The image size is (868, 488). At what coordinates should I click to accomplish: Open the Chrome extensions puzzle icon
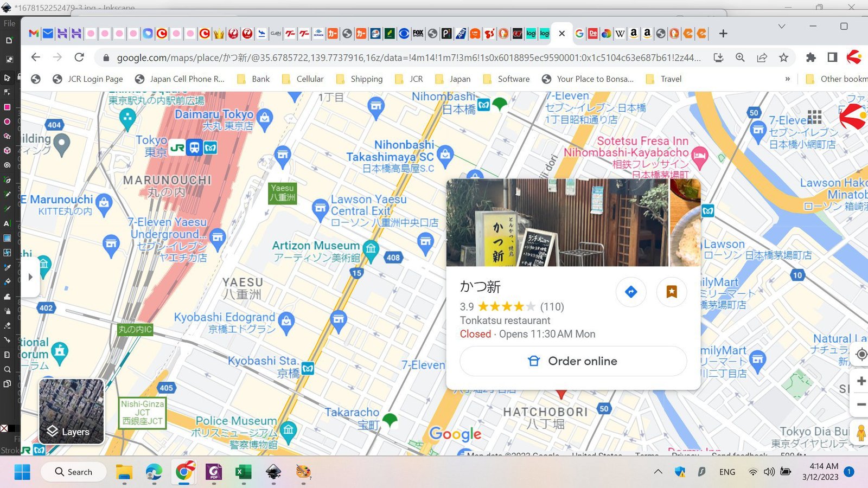click(810, 57)
